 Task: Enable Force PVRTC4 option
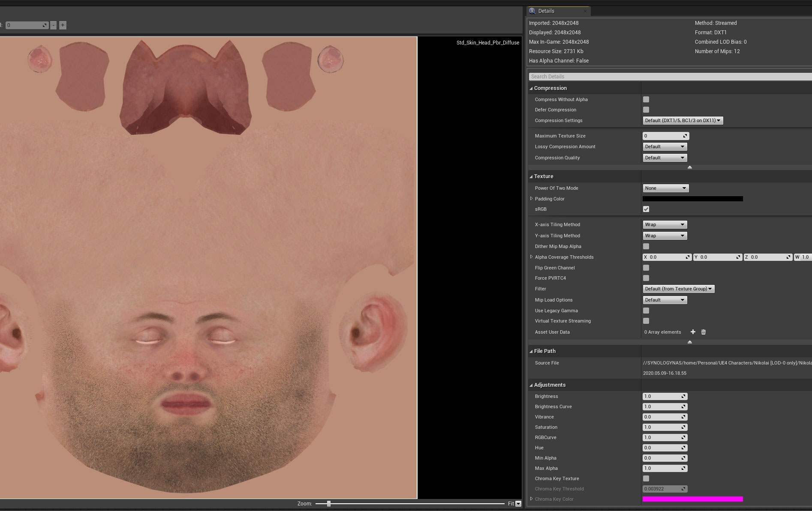click(646, 278)
